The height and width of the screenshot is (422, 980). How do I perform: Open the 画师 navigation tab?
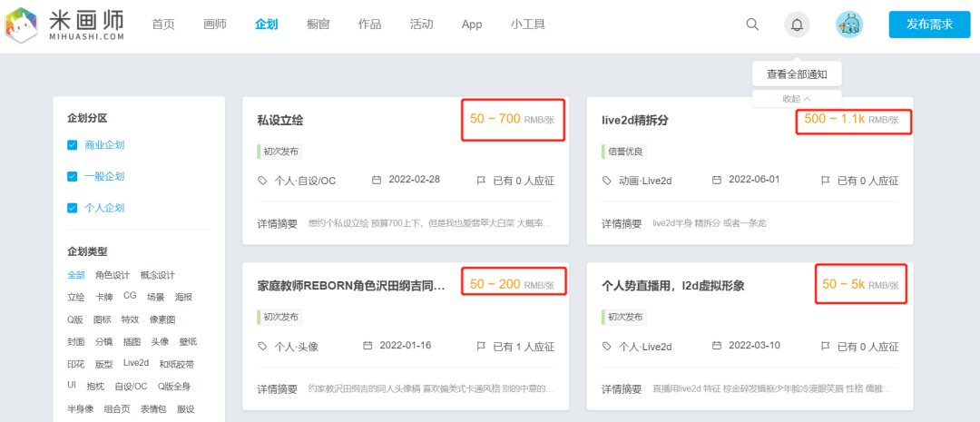tap(215, 25)
